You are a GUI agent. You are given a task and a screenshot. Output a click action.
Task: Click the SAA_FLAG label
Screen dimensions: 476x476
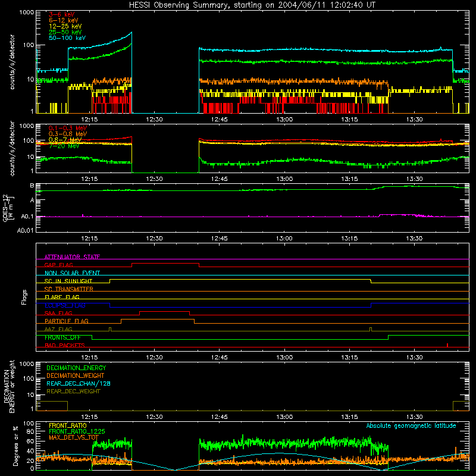tap(58, 313)
